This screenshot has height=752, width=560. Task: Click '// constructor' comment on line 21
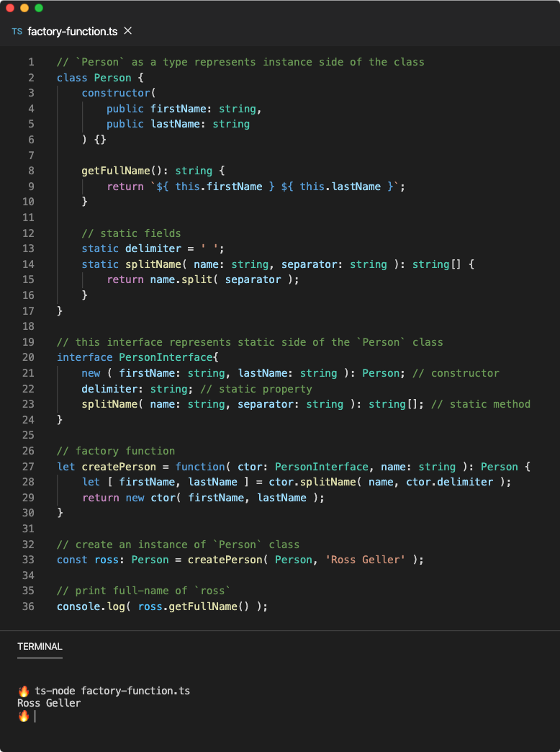click(x=456, y=373)
